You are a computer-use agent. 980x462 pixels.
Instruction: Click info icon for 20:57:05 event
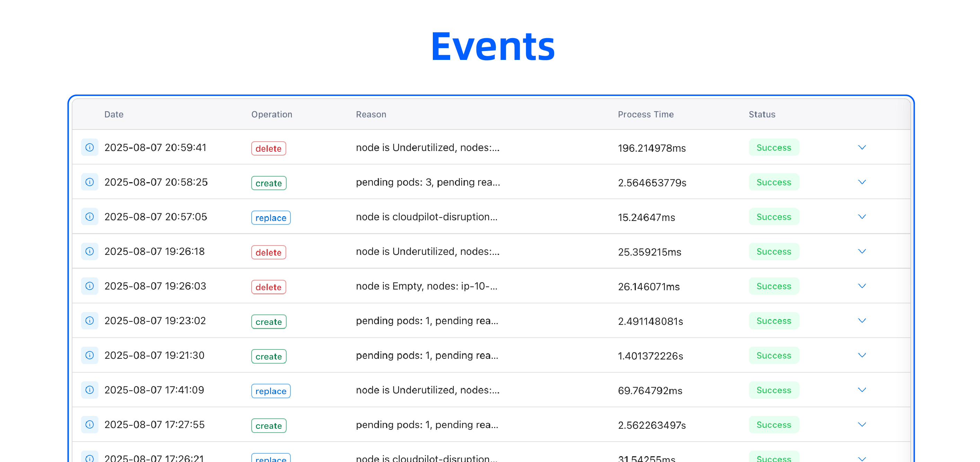click(x=89, y=216)
